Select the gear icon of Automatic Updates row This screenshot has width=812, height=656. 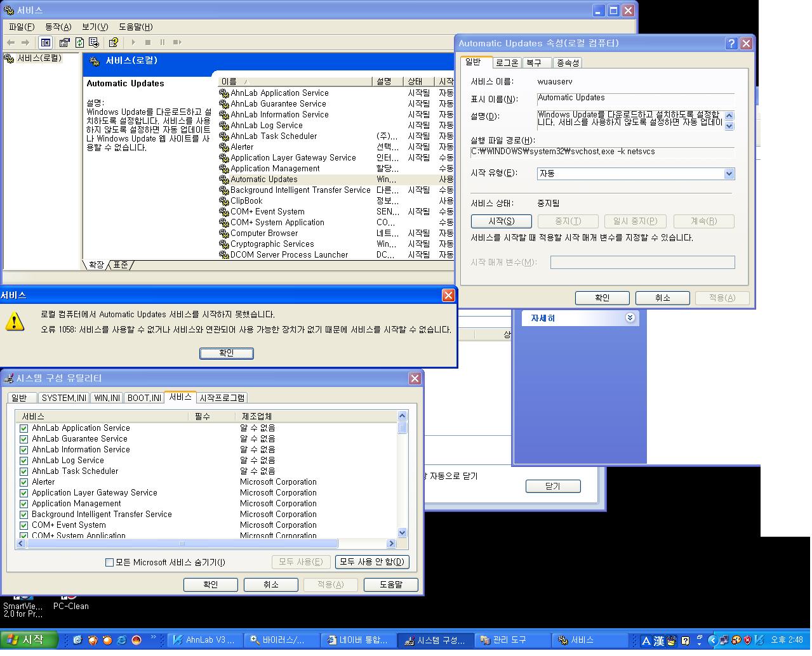223,180
